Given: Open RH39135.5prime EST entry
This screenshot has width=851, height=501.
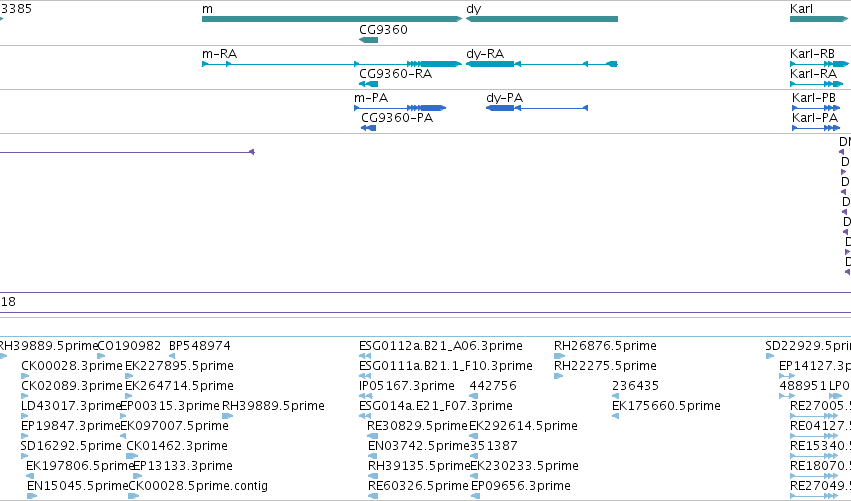Looking at the screenshot, I should pyautogui.click(x=419, y=466).
